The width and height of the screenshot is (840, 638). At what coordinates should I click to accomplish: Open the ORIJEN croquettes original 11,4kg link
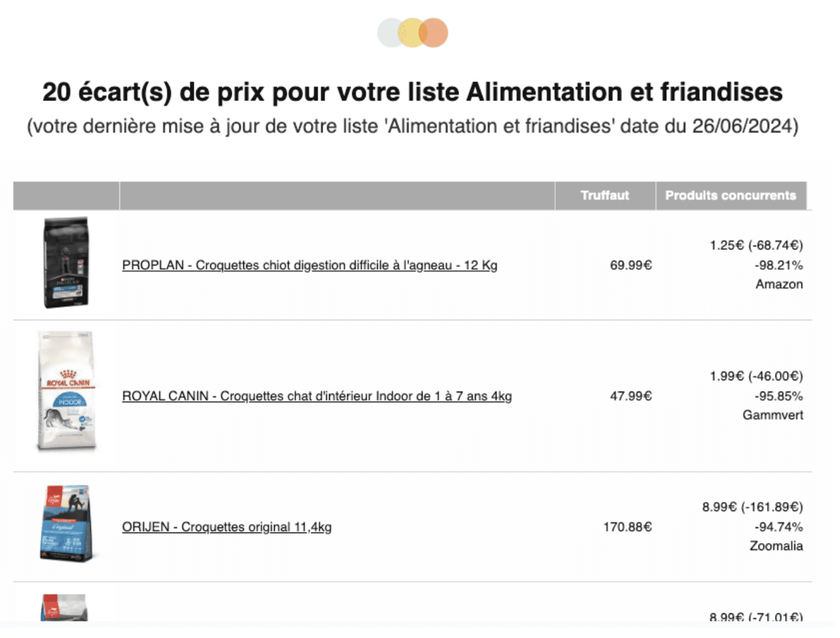[x=227, y=526]
